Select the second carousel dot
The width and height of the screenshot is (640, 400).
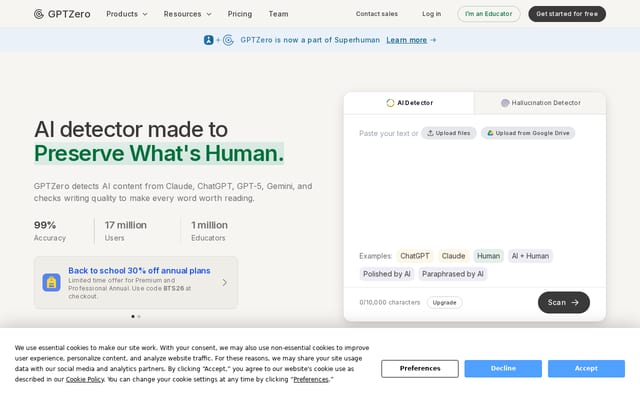[x=139, y=316]
